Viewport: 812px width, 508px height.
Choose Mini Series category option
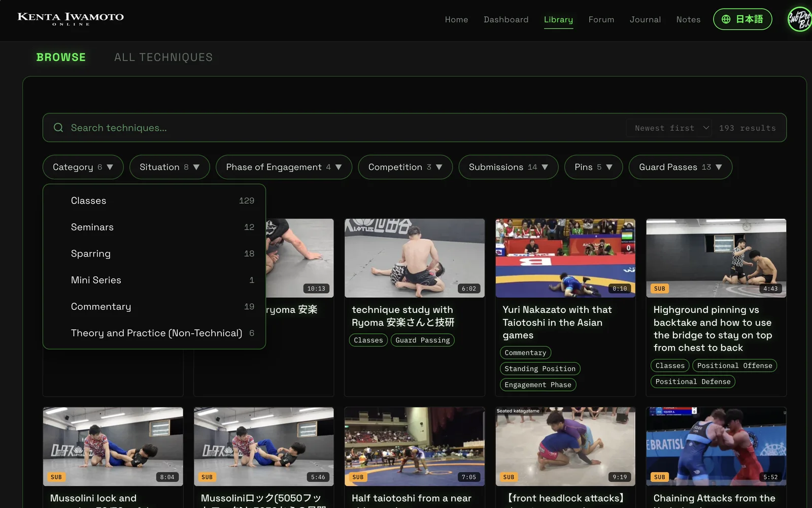[154, 280]
